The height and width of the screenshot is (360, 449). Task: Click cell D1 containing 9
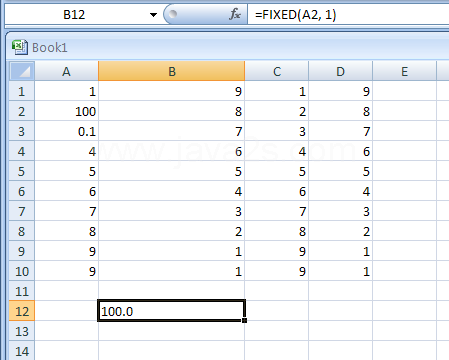[340, 91]
